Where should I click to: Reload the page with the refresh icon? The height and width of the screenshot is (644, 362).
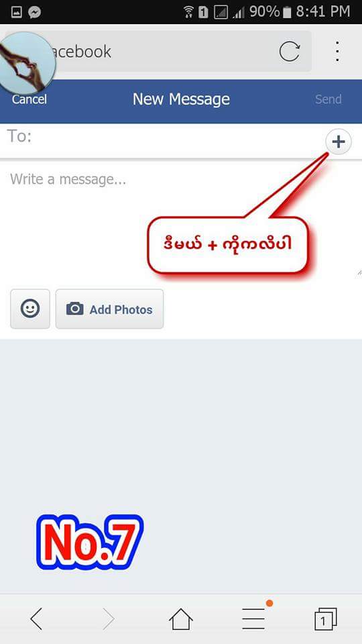click(290, 52)
